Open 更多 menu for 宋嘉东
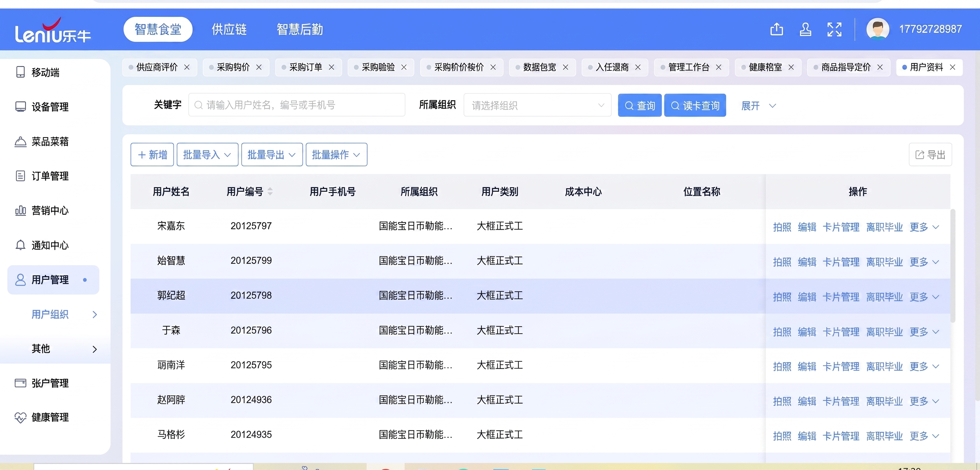Image resolution: width=980 pixels, height=470 pixels. coord(924,227)
